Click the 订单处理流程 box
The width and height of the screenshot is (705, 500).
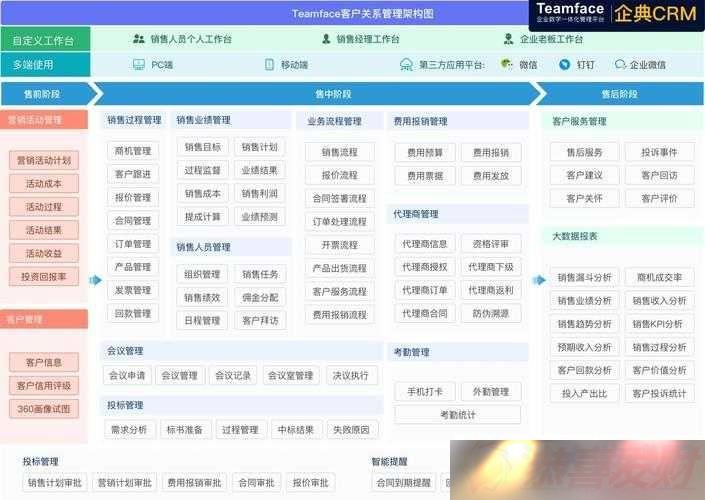(x=340, y=222)
